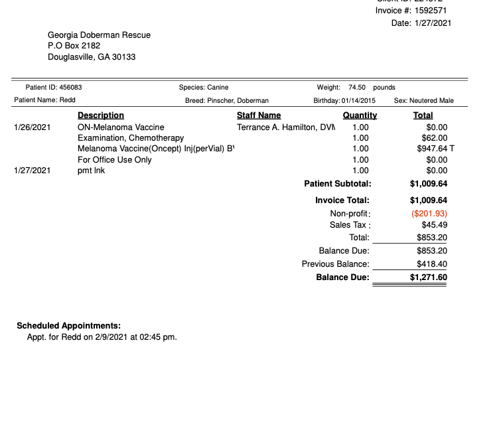Select Terrance A. Hamilton staff name
The image size is (503, 448).
pyautogui.click(x=286, y=127)
